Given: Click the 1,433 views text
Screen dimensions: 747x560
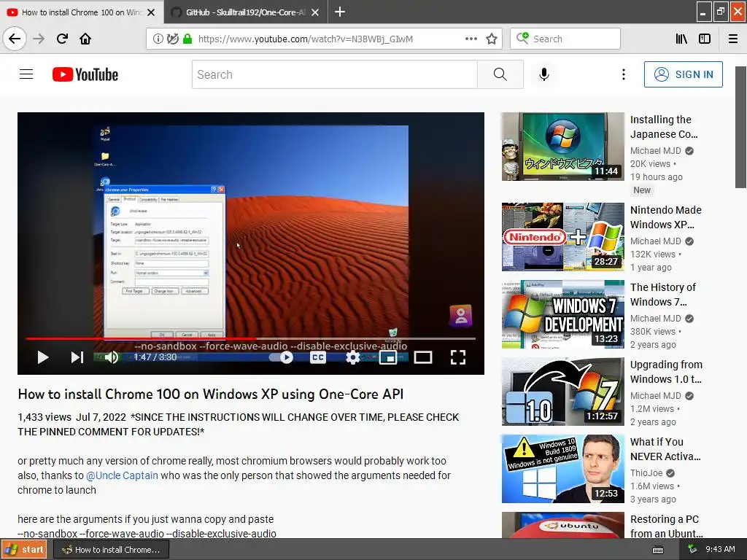Looking at the screenshot, I should [x=44, y=417].
